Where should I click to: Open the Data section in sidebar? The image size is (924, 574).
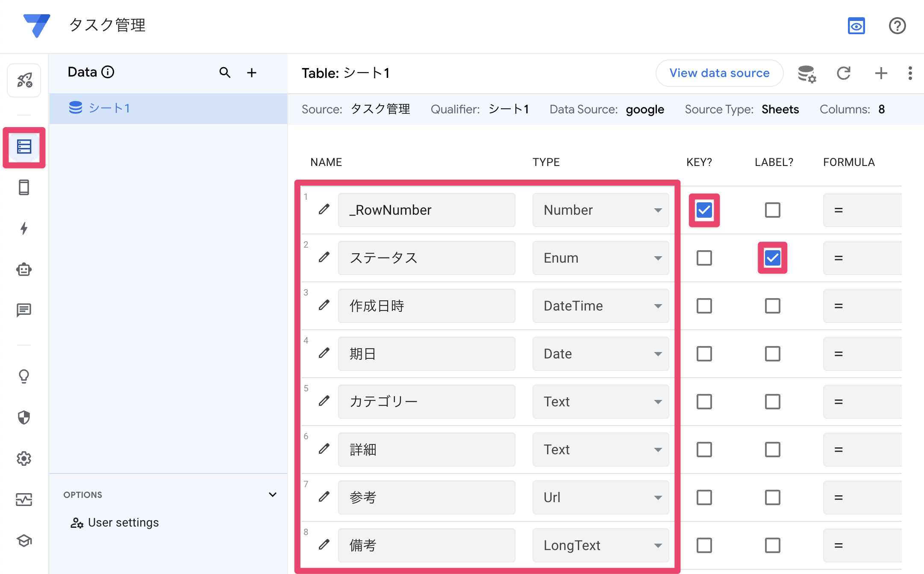coord(24,147)
